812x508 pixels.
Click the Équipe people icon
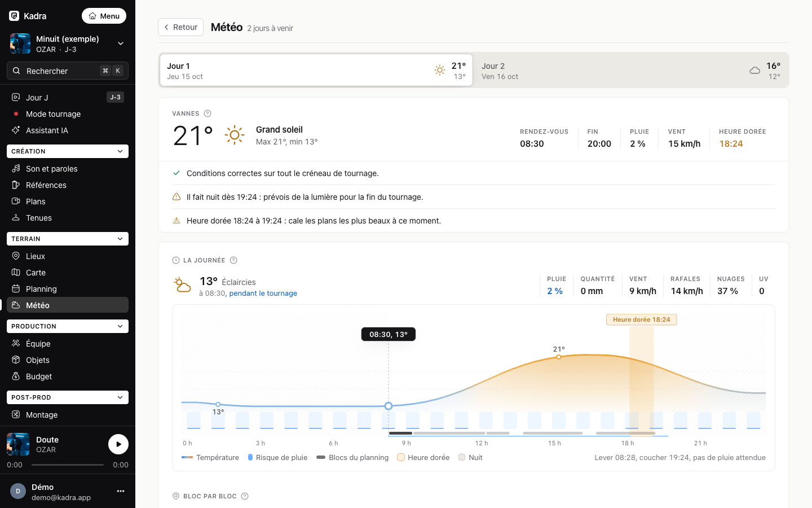click(16, 343)
